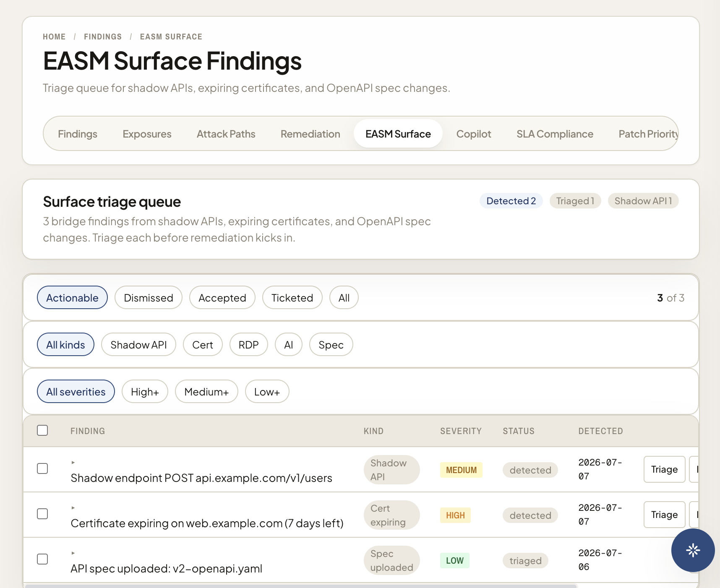
Task: Check the Shadow endpoint POST finding row
Action: point(42,468)
